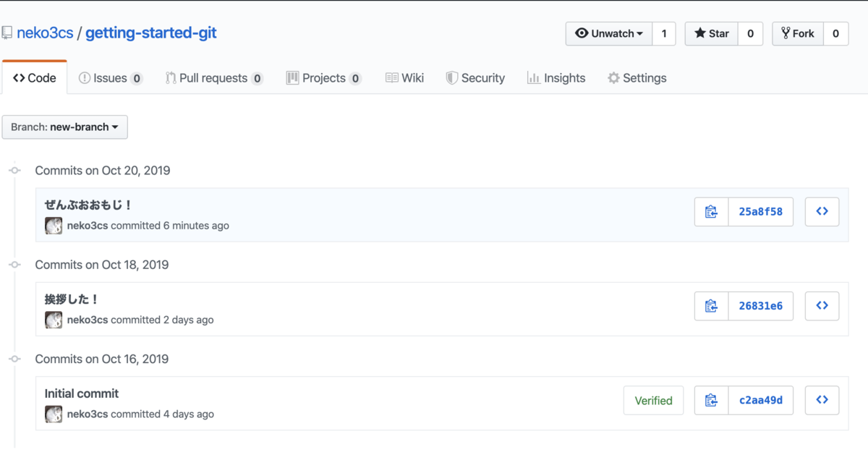868x460 pixels.
Task: Browse repository at commit c2aa49d
Action: click(822, 400)
